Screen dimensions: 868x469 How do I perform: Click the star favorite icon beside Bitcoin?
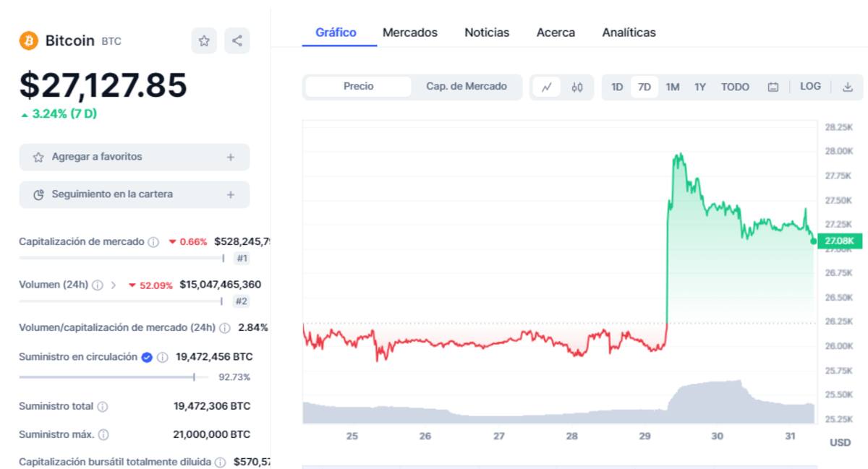coord(204,41)
